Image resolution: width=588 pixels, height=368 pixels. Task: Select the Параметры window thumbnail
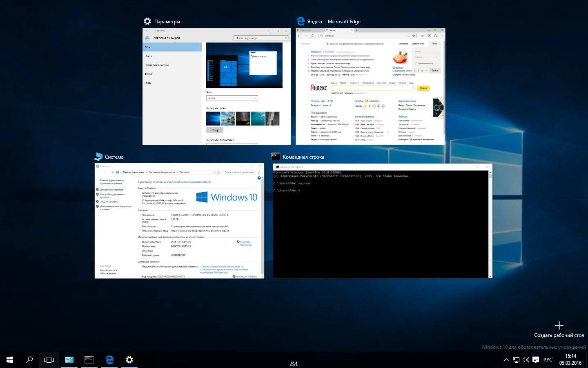click(x=216, y=86)
